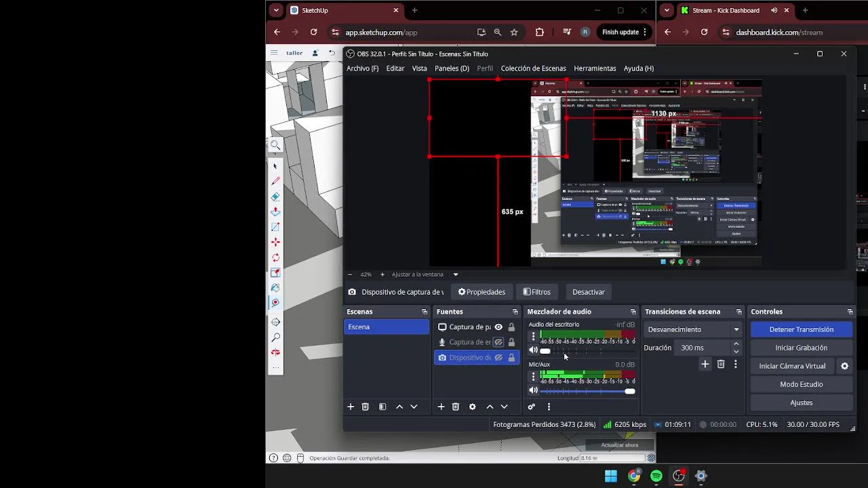Click the SketchUp undo arrow
This screenshot has height=488, width=868.
(x=332, y=53)
